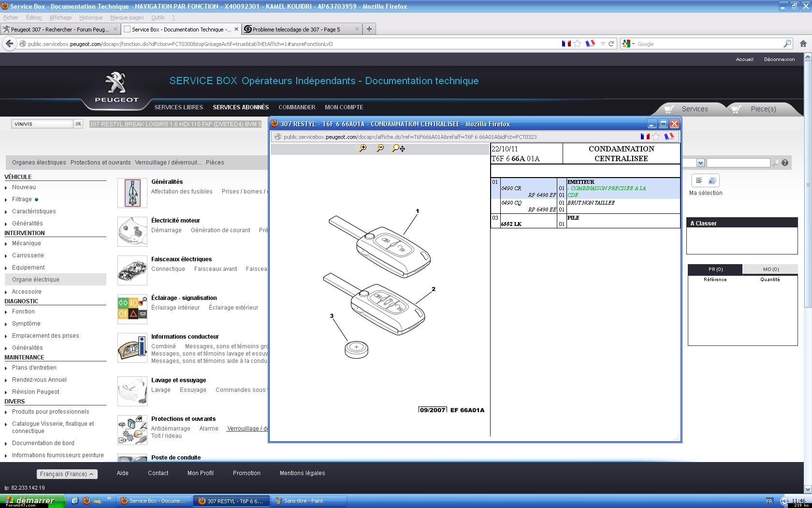The height and width of the screenshot is (508, 812).
Task: Click the zoom in magnifier icon
Action: pyautogui.click(x=362, y=149)
